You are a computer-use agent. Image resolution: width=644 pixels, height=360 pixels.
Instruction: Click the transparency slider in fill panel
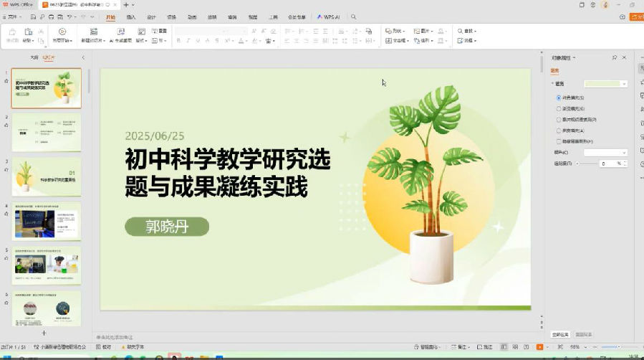pos(586,164)
